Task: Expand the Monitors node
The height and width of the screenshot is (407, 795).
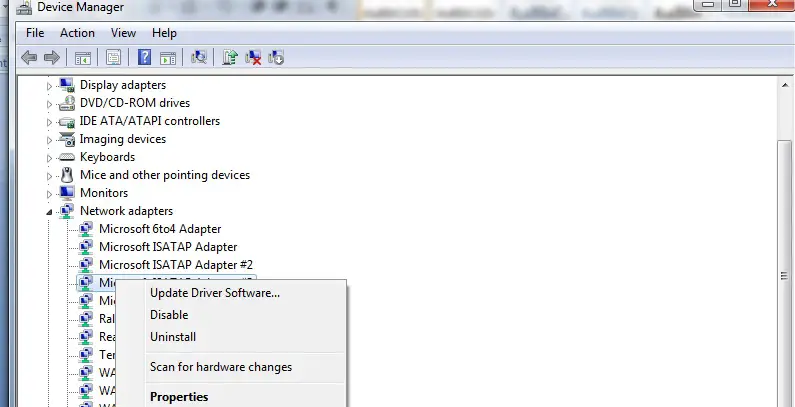Action: 49,194
